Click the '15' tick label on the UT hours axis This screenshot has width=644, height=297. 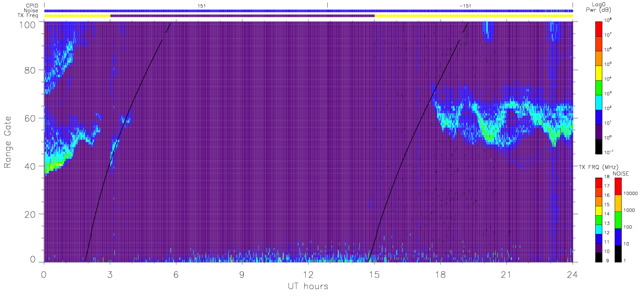click(x=374, y=274)
